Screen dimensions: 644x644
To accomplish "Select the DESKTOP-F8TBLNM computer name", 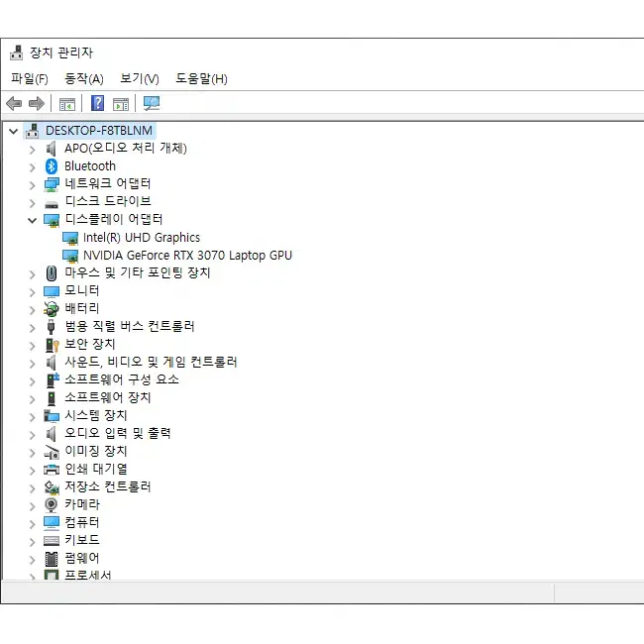I will pyautogui.click(x=99, y=131).
